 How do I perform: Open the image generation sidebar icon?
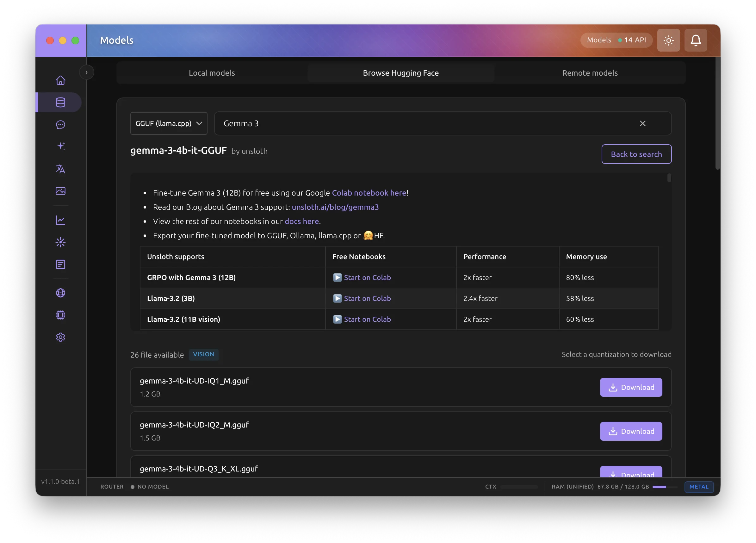(60, 191)
